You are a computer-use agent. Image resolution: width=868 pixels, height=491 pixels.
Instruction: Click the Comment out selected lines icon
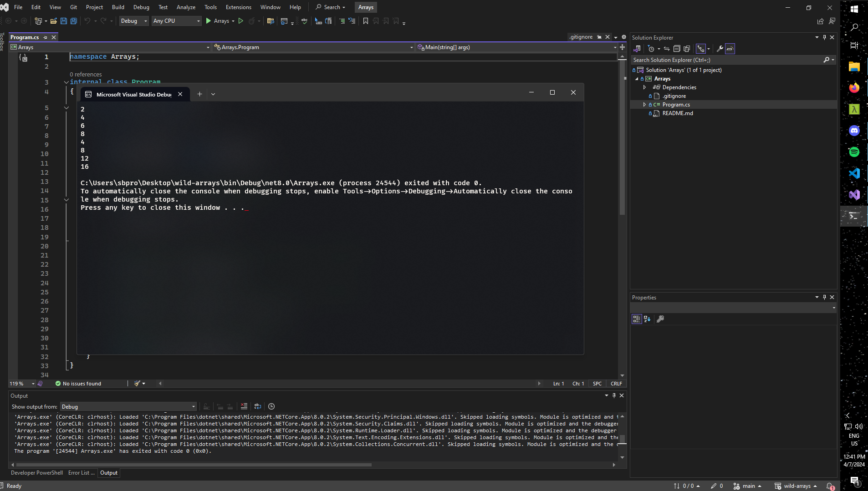point(342,21)
